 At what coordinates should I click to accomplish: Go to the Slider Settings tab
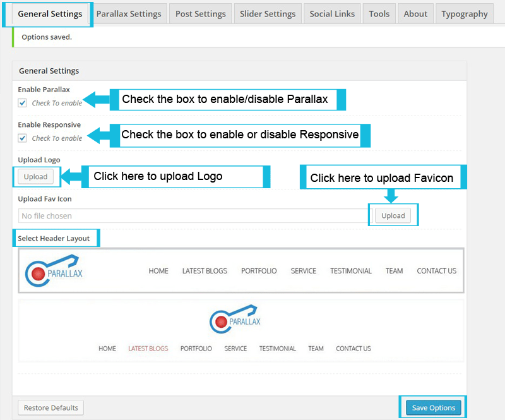[267, 14]
